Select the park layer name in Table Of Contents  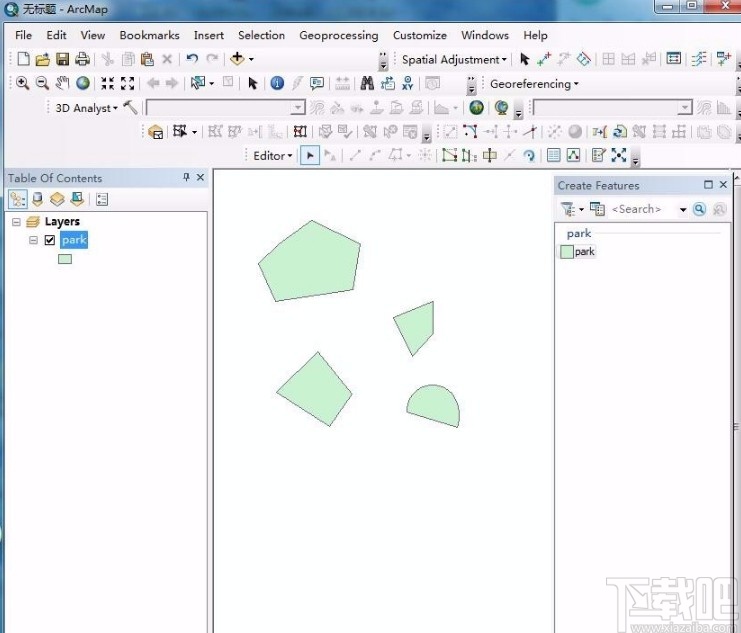74,240
